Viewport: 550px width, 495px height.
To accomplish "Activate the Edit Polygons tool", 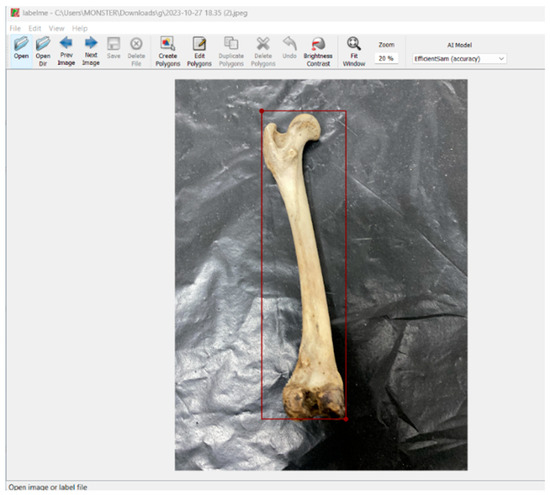I will [x=199, y=51].
